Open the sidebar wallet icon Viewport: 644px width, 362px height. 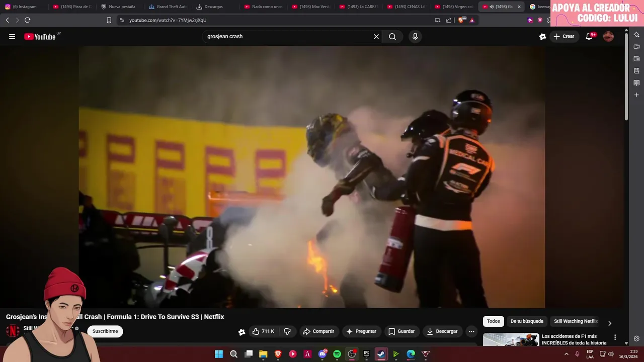[636, 59]
